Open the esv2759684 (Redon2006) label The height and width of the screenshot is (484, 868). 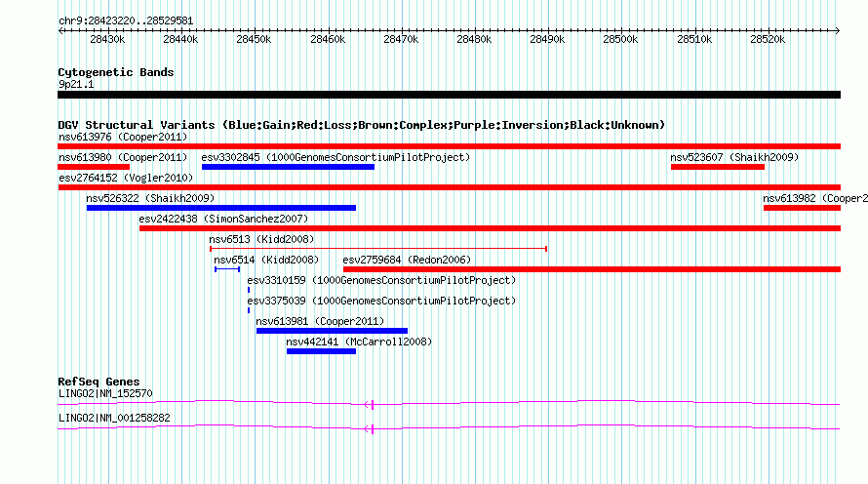point(407,260)
